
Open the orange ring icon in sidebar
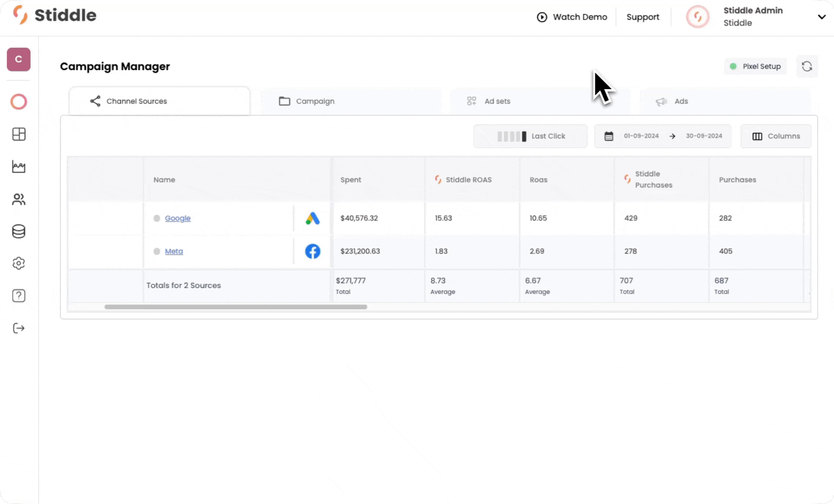click(x=19, y=102)
